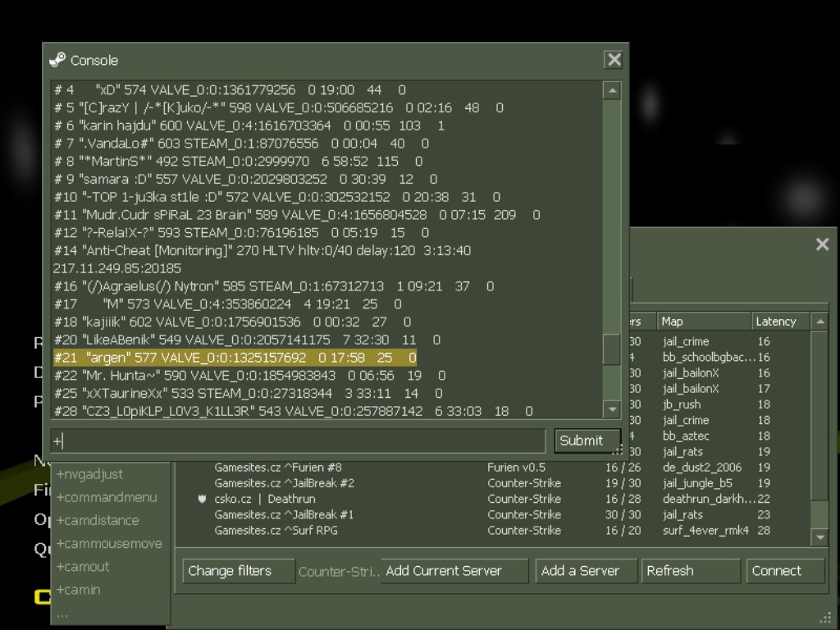840x630 pixels.
Task: Click the "xD" player line #4
Action: 230,90
